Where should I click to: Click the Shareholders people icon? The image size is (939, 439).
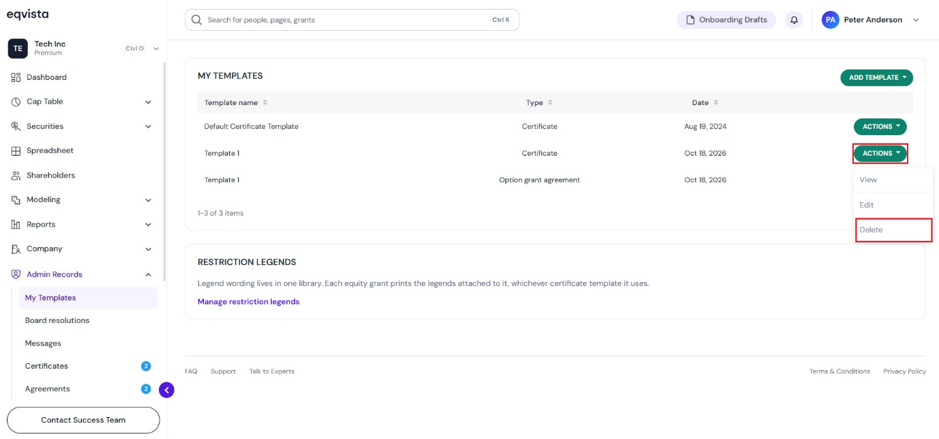pos(16,175)
